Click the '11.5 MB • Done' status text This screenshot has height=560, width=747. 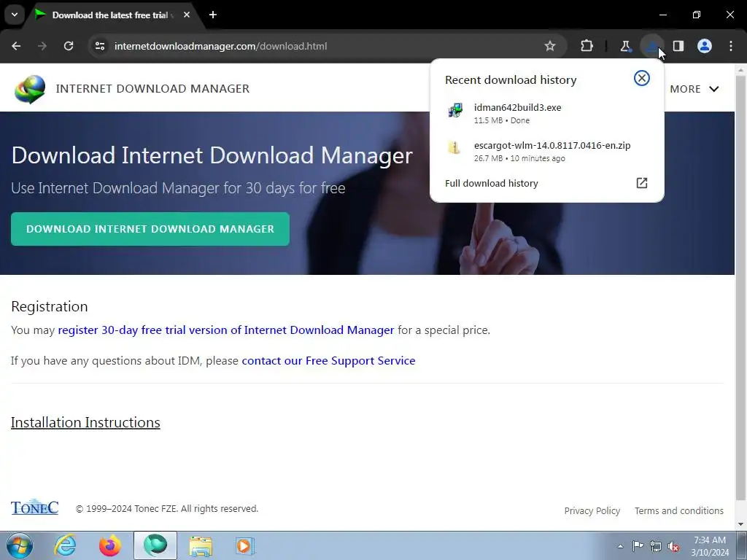tap(502, 120)
